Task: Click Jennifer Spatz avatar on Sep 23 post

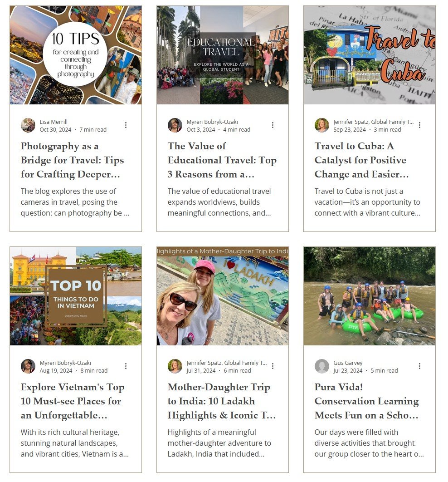Action: point(322,125)
